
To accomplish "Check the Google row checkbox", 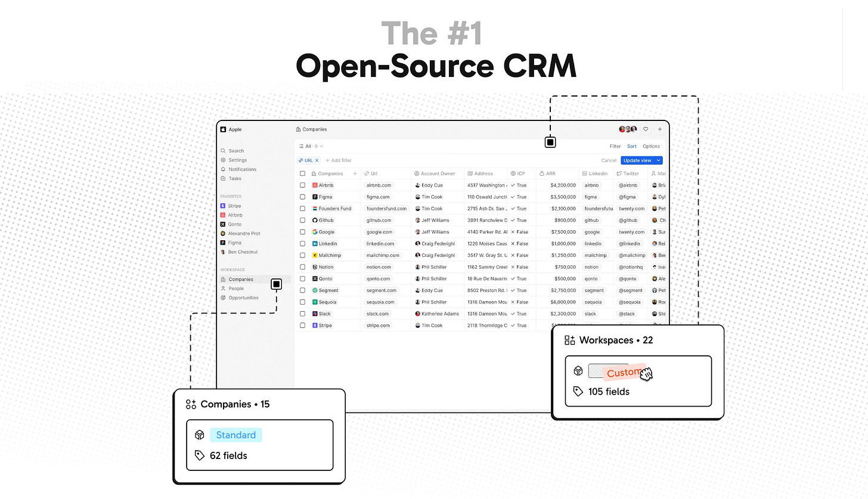I will tap(302, 232).
